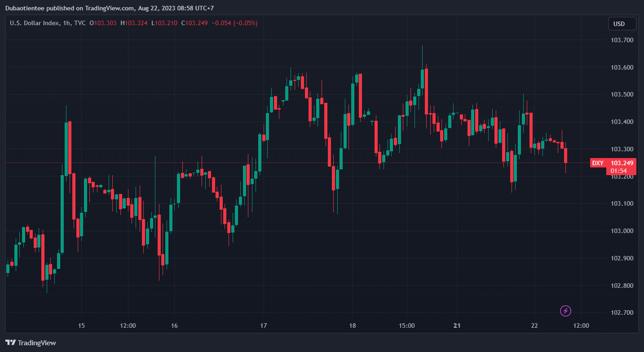
Task: Click the 103.000 price level label
Action: 622,231
